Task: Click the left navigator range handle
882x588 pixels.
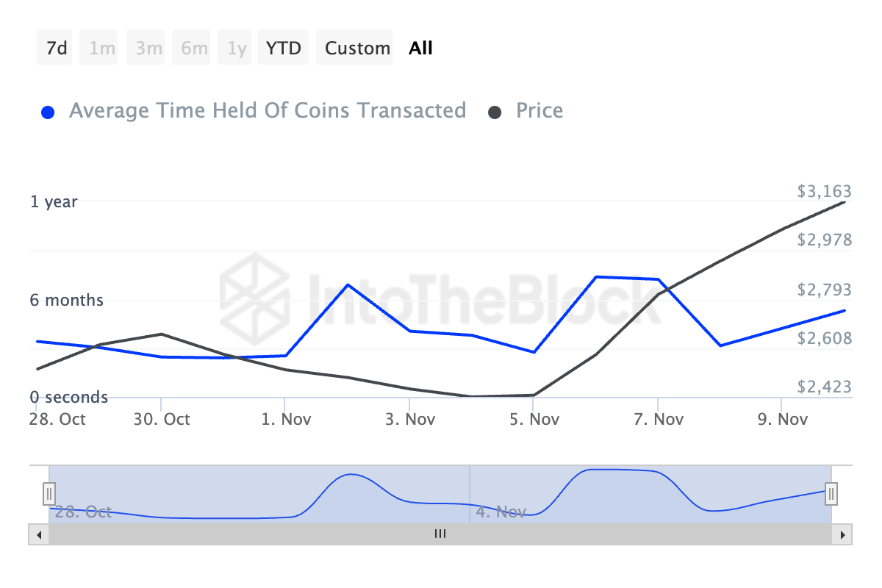Action: pyautogui.click(x=49, y=493)
